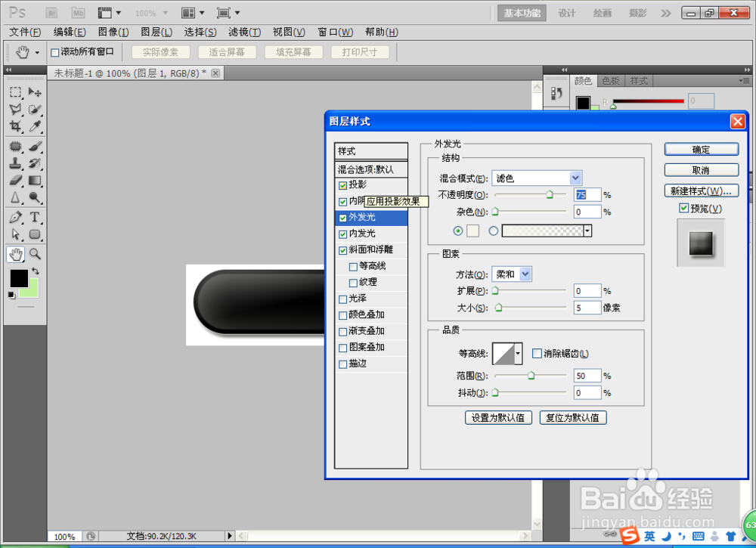756x548 pixels.
Task: Launch Mini Bridge from the application bar
Action: (78, 13)
